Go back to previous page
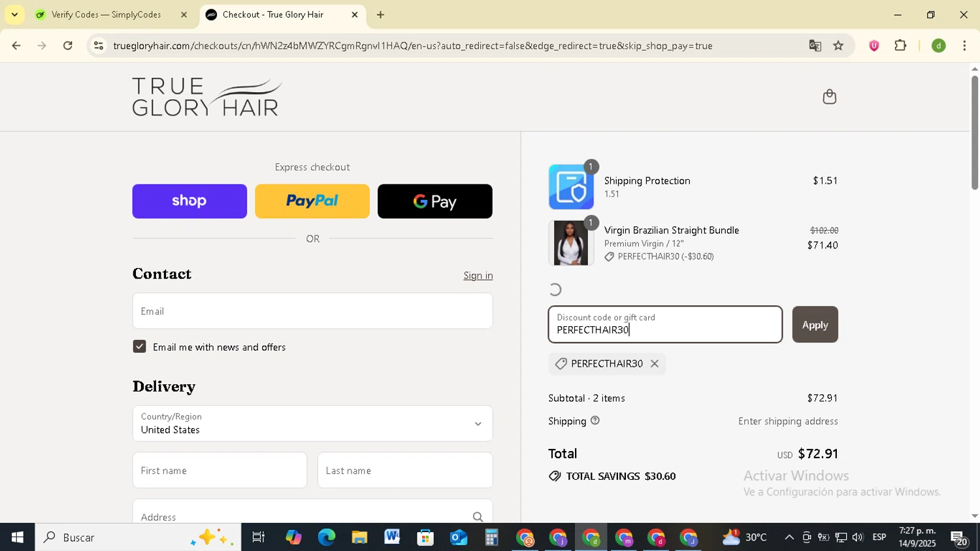980x551 pixels. 16,46
